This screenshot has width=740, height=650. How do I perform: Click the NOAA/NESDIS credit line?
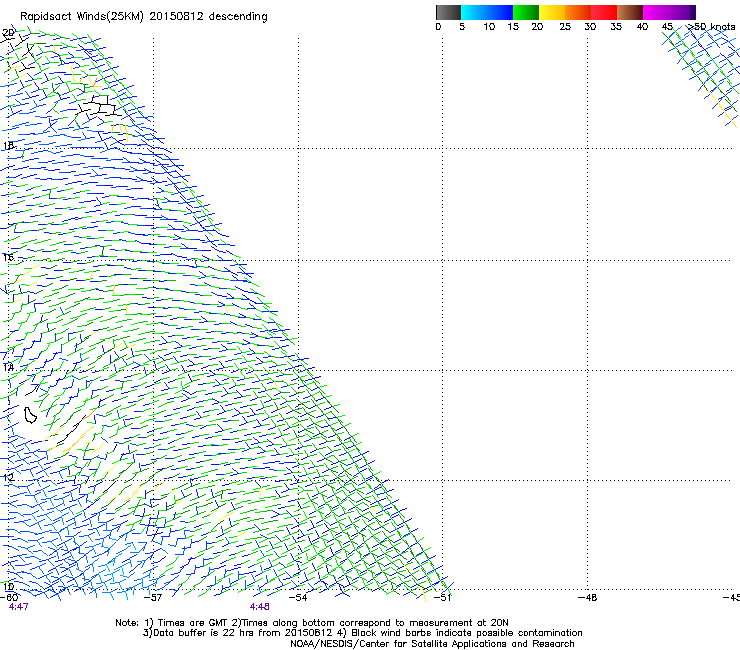click(432, 644)
